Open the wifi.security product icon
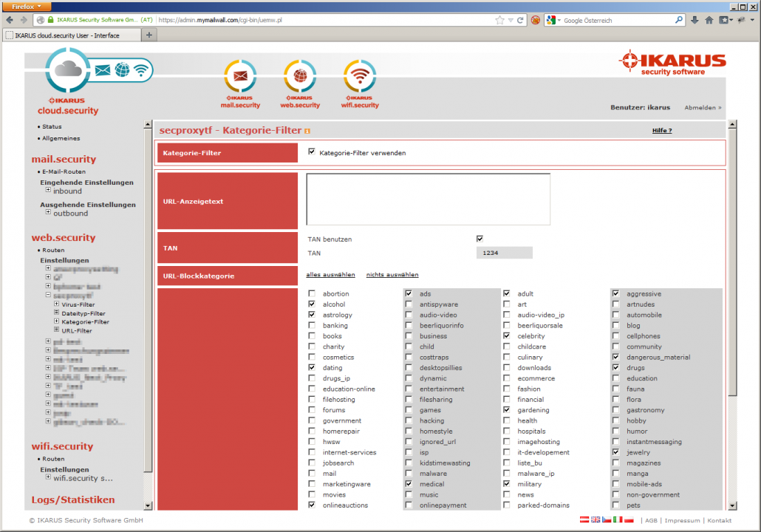The height and width of the screenshot is (532, 761). [360, 77]
